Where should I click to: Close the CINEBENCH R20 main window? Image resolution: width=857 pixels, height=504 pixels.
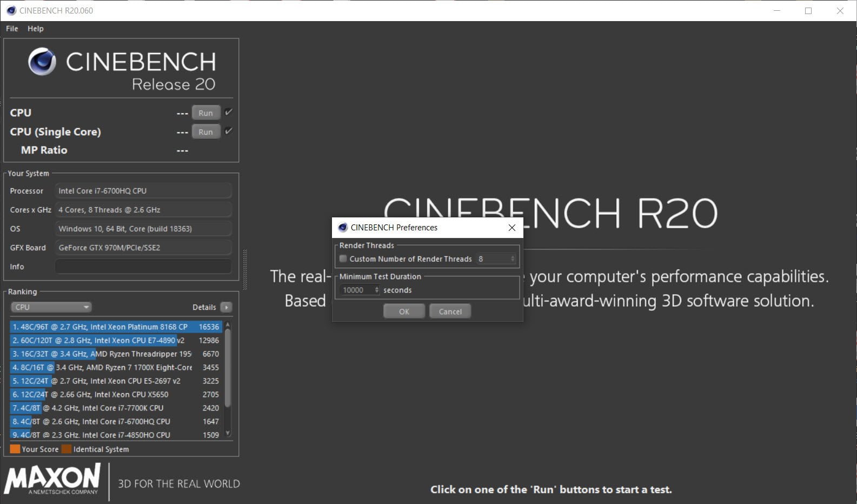point(840,10)
